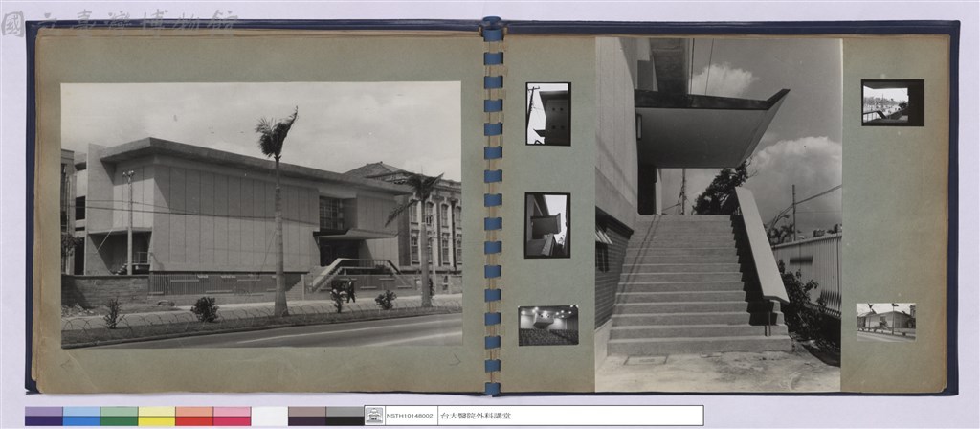The width and height of the screenshot is (980, 429).
Task: Pick the blue swatch on the color bar
Action: 81,416
